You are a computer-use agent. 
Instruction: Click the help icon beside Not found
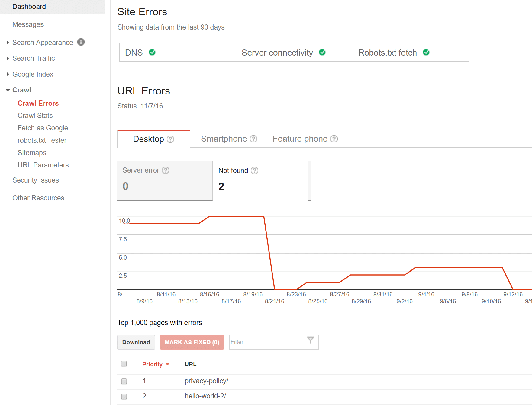pyautogui.click(x=255, y=171)
